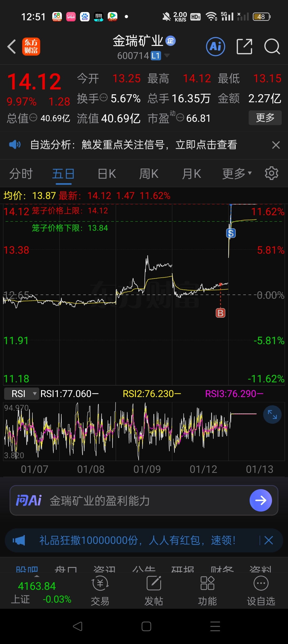Tap the back arrow icon

click(x=12, y=47)
